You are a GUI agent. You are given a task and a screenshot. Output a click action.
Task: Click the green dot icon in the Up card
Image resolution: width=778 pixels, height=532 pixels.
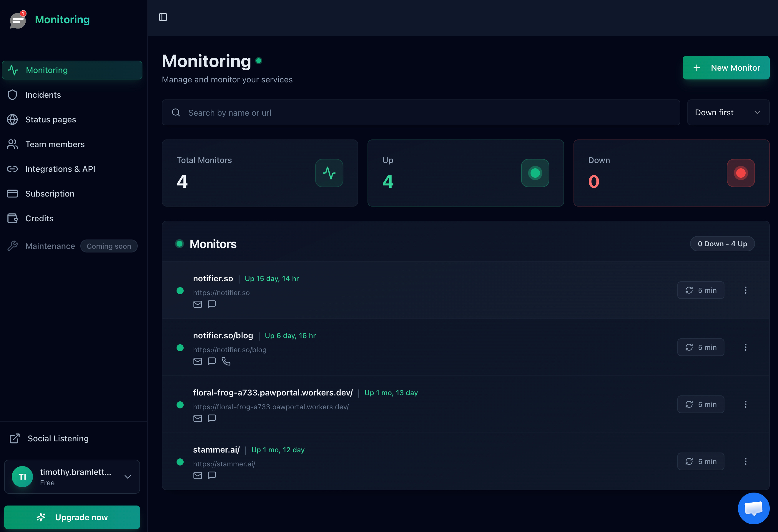click(535, 173)
